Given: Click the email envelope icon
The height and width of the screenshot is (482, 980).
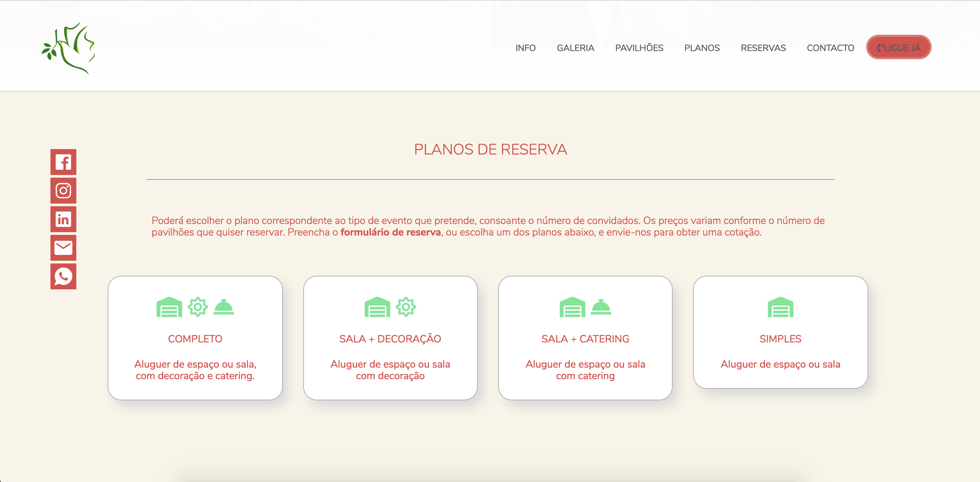Looking at the screenshot, I should tap(63, 248).
